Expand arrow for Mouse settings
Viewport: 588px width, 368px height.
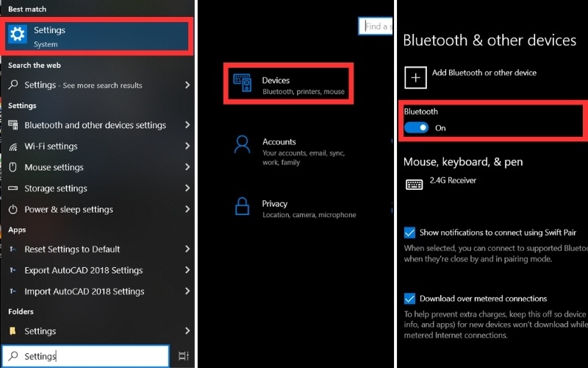coord(187,167)
